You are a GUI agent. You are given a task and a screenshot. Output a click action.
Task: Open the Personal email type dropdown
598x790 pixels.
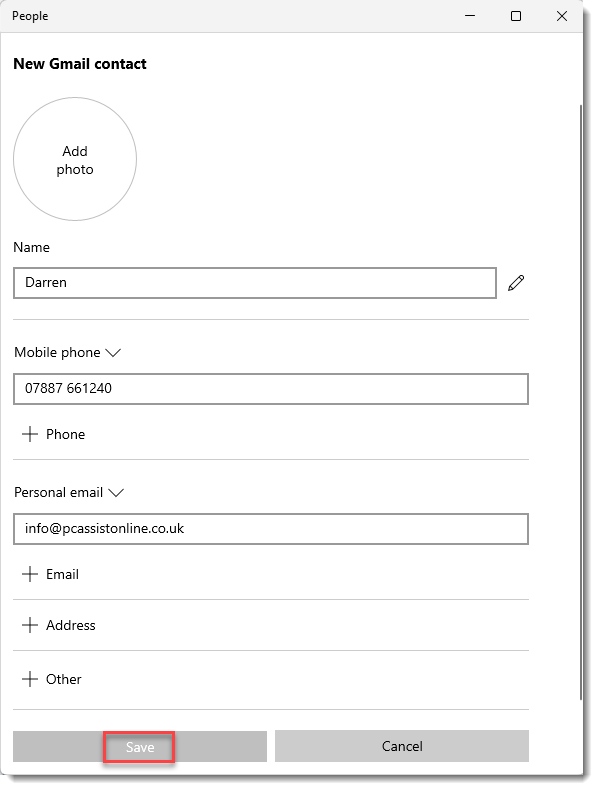click(x=69, y=492)
